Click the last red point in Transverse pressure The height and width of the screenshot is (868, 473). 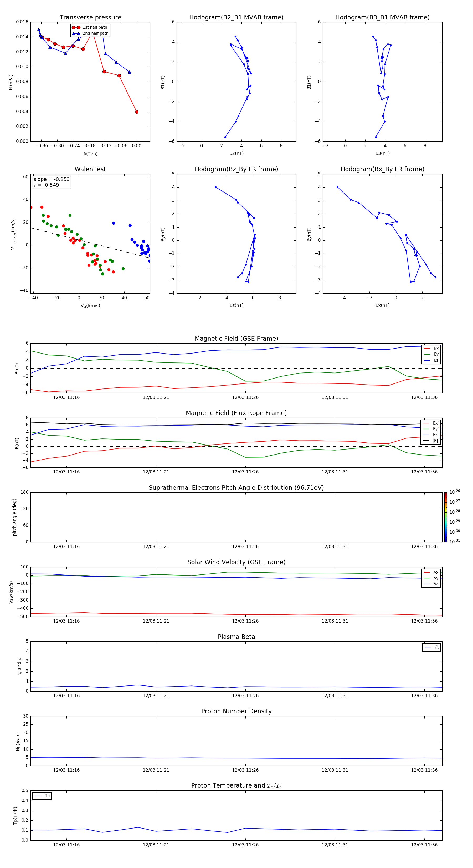pyautogui.click(x=137, y=112)
